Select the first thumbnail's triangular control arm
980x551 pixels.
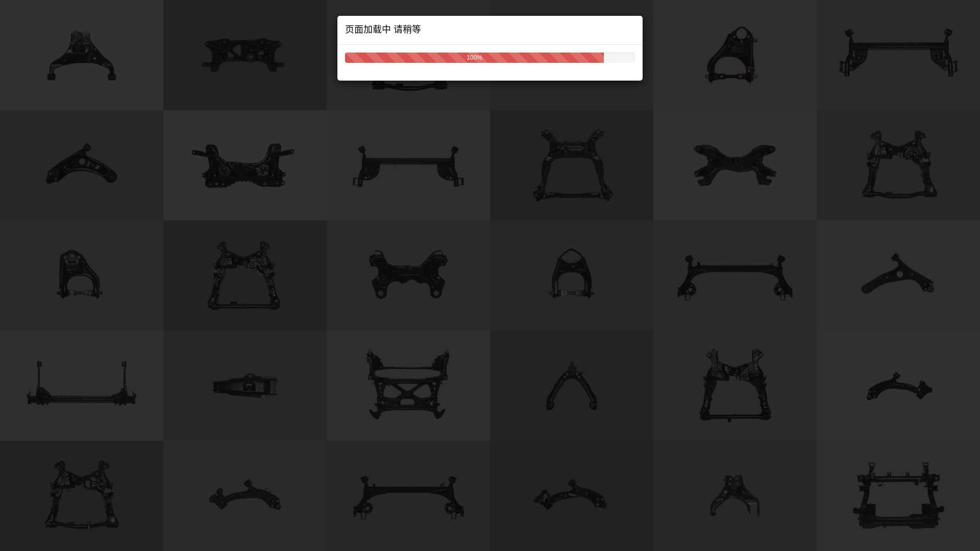coord(82,55)
